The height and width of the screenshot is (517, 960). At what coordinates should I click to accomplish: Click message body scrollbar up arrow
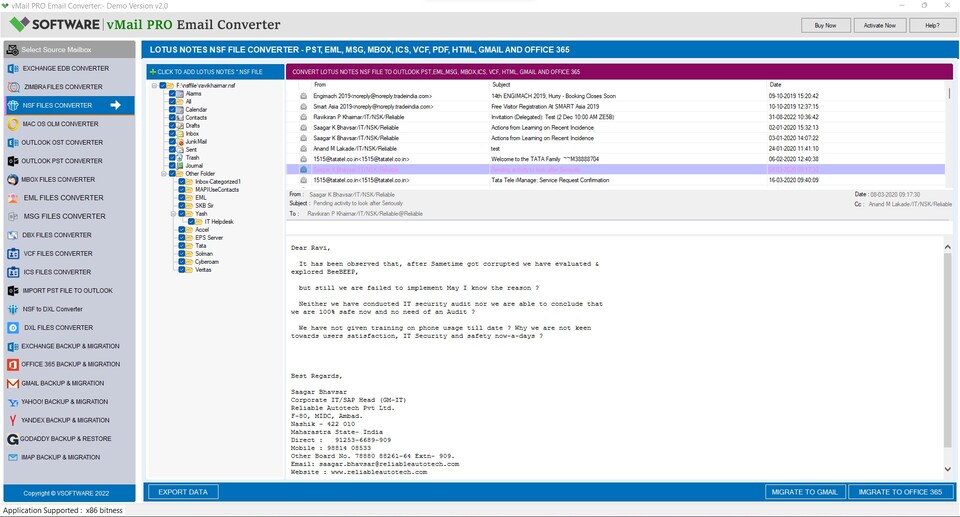(948, 247)
